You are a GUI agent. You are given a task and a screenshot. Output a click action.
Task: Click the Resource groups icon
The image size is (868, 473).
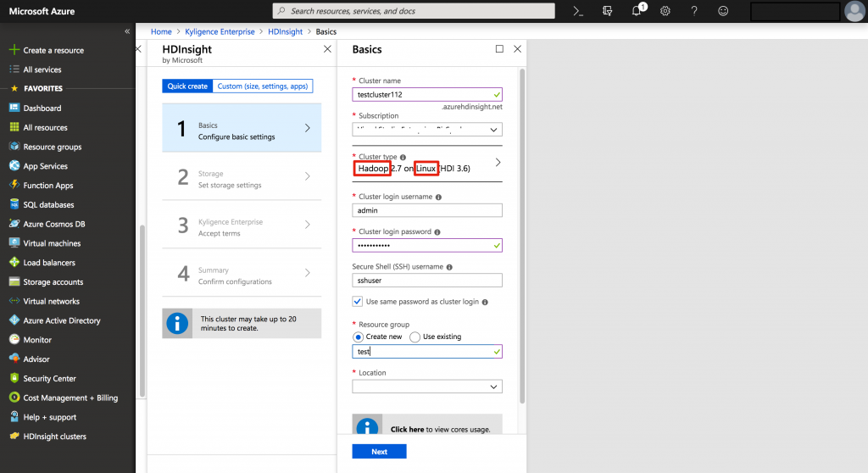coord(14,146)
